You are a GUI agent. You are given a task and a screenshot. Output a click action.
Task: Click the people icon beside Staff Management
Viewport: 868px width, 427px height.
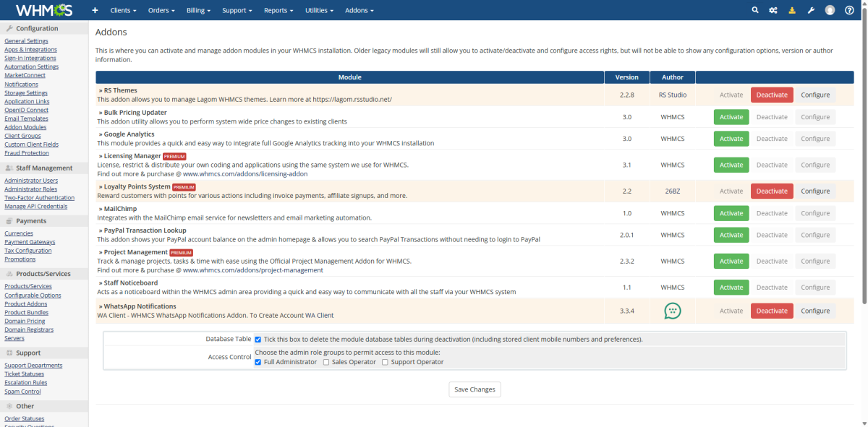point(9,168)
